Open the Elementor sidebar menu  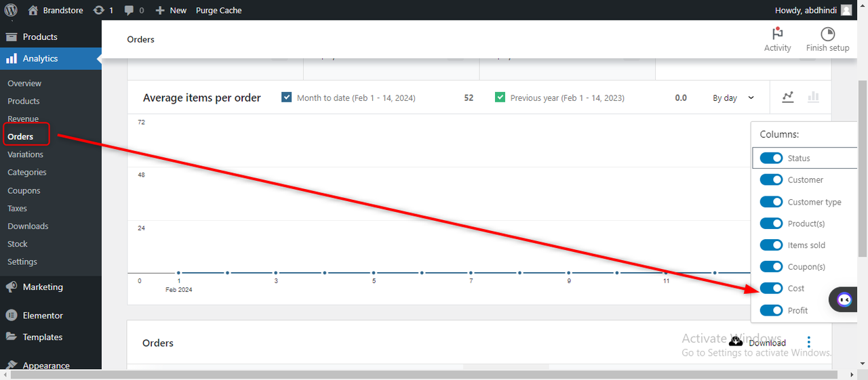(51, 316)
